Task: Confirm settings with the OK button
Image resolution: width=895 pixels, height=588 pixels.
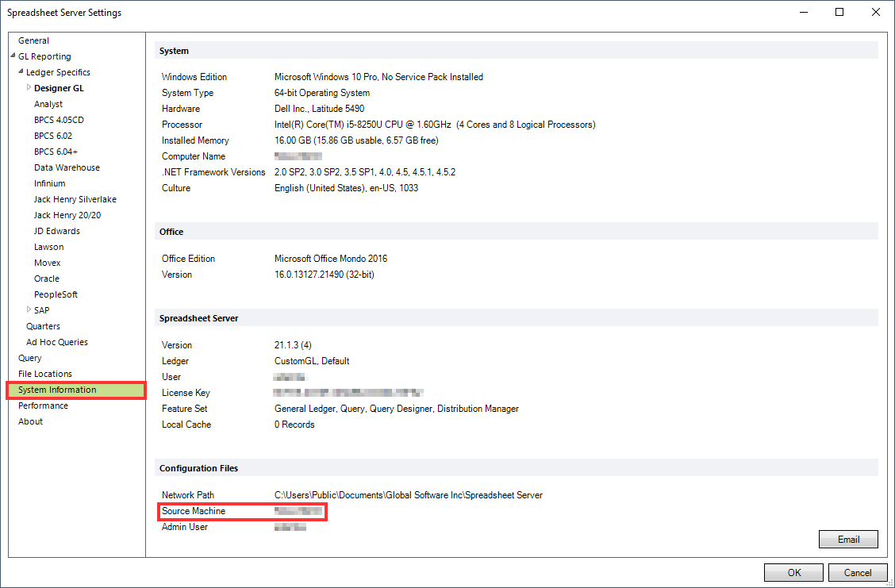Action: click(x=793, y=572)
